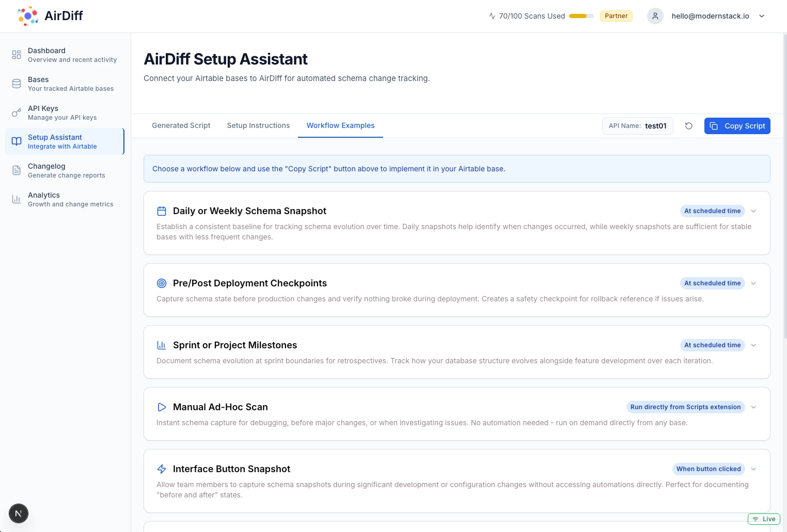Click the Deployment Checkpoints 'At scheduled time' badge

713,283
